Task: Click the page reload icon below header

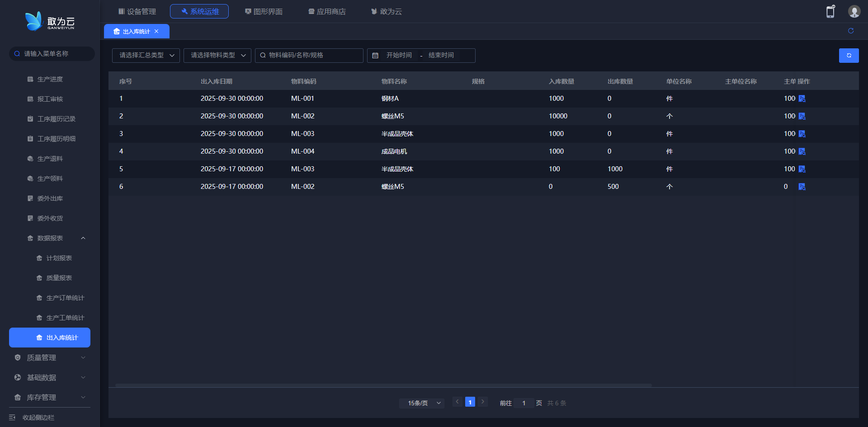Action: (851, 31)
